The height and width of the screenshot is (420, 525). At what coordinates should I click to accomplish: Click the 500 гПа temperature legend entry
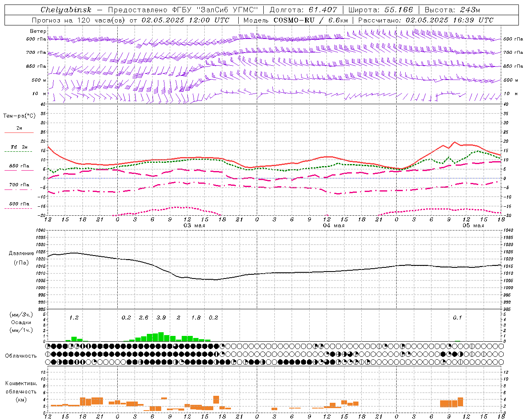click(x=19, y=204)
